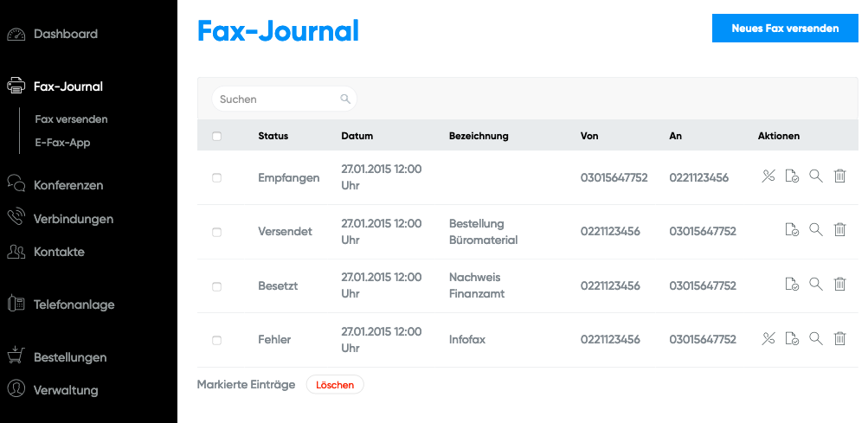
Task: Go to the Konferenzen section
Action: 68,185
